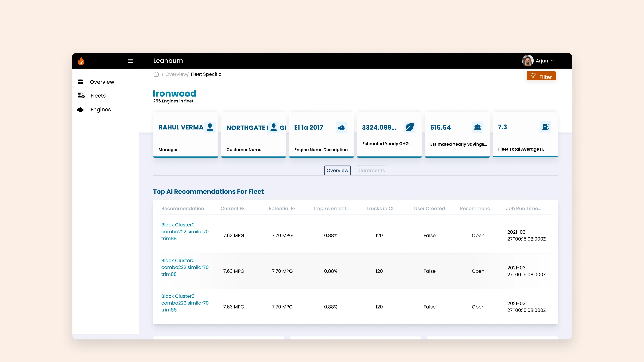Click the person icon on Customer Name card
644x362 pixels.
(274, 127)
